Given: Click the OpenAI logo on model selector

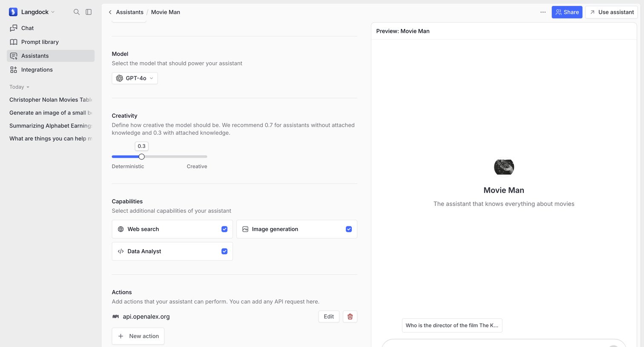Looking at the screenshot, I should coord(120,78).
